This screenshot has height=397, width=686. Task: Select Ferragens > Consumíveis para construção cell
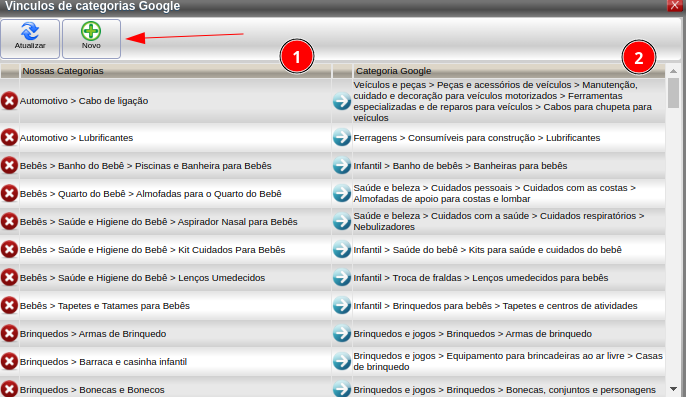point(509,137)
